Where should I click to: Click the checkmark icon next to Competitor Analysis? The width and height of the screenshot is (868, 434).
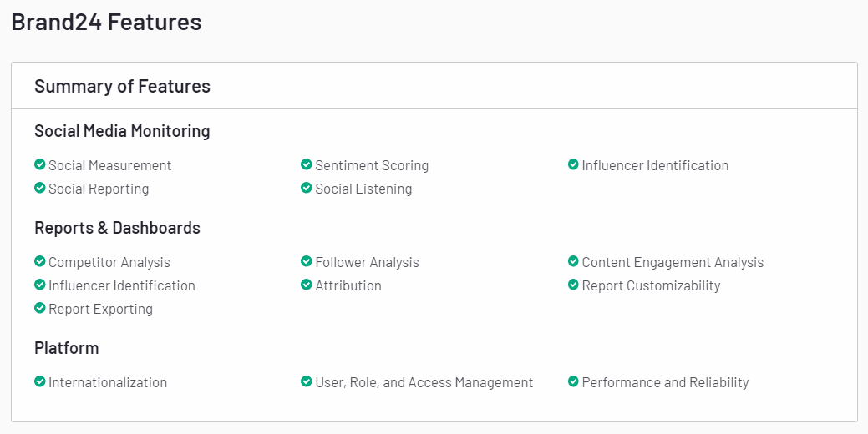tap(39, 261)
